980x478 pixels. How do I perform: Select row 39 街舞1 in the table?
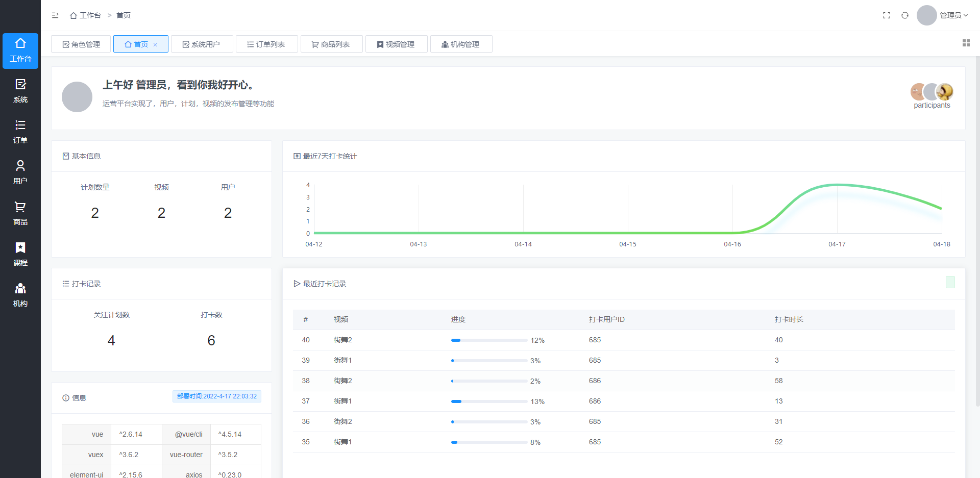coord(624,361)
